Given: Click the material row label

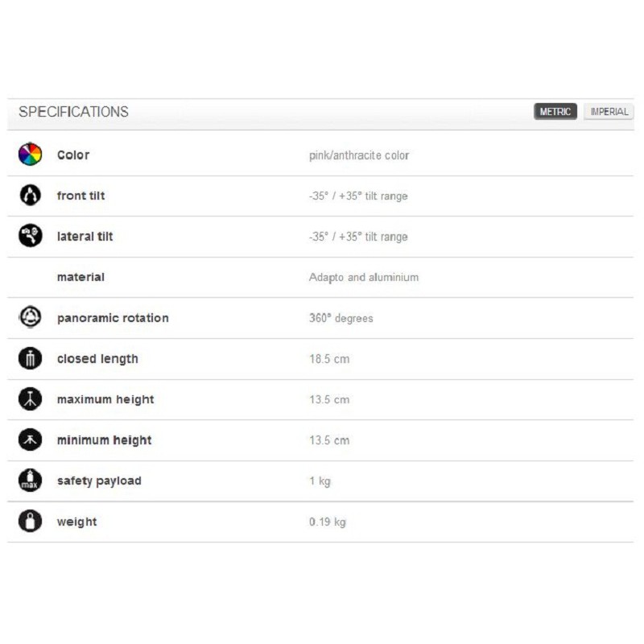Looking at the screenshot, I should pos(80,277).
